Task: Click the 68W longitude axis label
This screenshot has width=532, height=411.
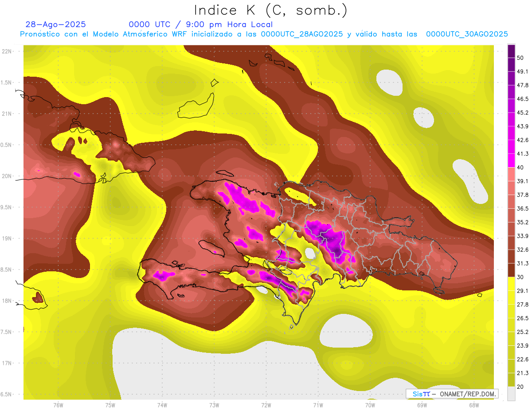Action: tap(474, 405)
